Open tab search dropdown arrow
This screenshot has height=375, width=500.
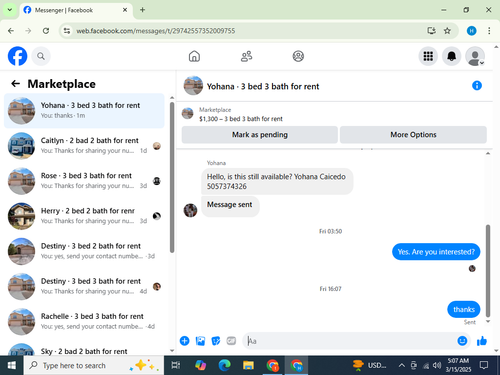pyautogui.click(x=10, y=10)
